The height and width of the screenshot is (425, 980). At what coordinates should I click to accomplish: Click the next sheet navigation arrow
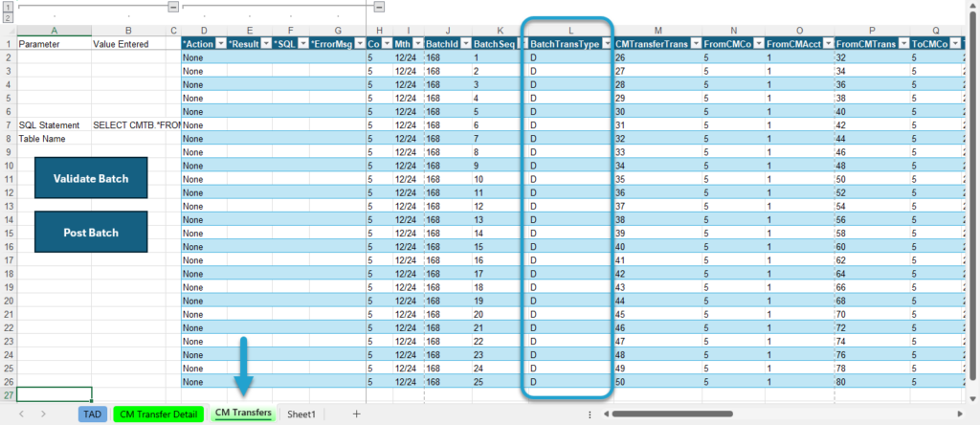tap(43, 414)
